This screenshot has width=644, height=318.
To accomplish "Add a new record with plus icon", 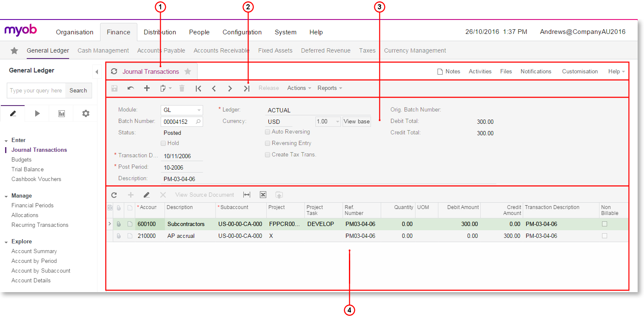I will coord(147,88).
